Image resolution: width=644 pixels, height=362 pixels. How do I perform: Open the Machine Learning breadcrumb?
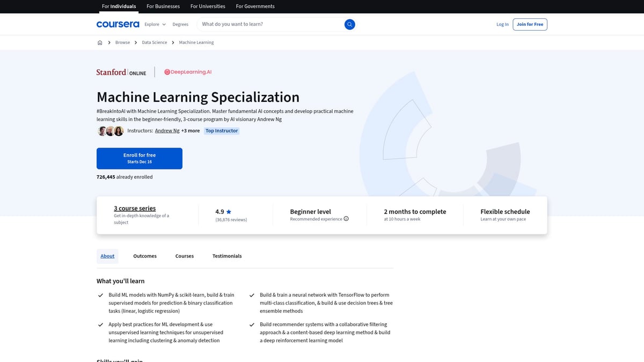(x=196, y=42)
